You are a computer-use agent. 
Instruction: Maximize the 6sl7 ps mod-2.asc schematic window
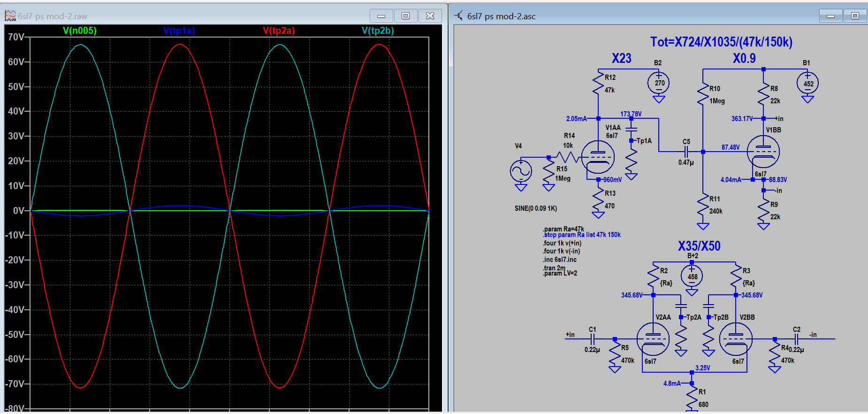coord(855,16)
